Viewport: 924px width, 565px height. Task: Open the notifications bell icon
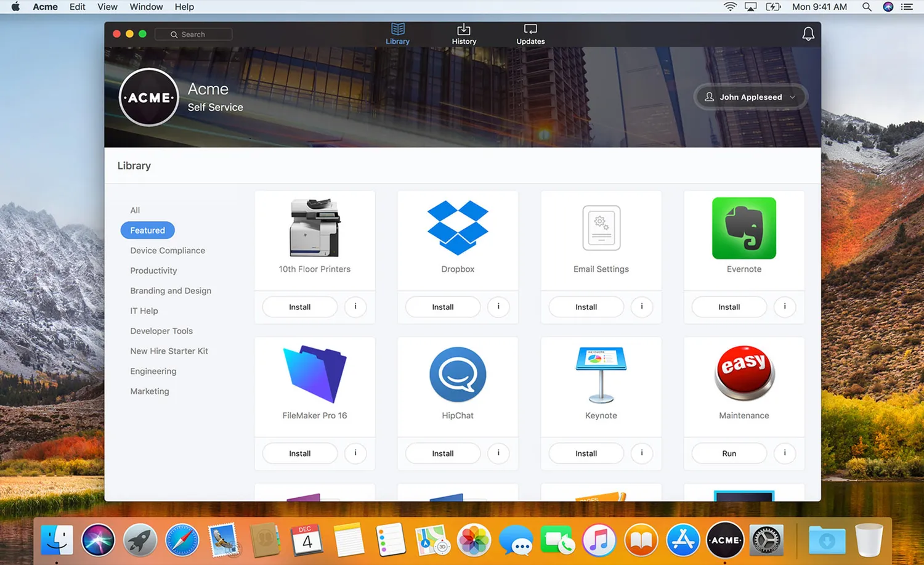point(808,34)
